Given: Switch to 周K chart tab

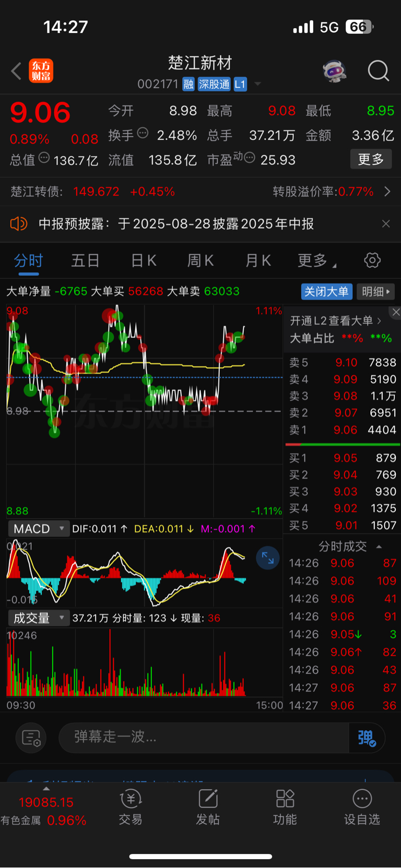Looking at the screenshot, I should click(x=200, y=260).
